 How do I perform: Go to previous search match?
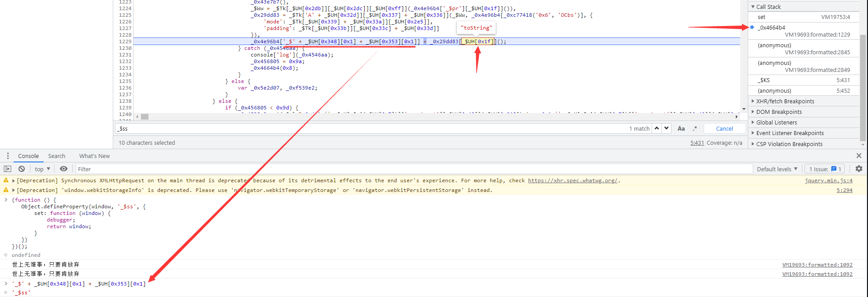(x=657, y=128)
